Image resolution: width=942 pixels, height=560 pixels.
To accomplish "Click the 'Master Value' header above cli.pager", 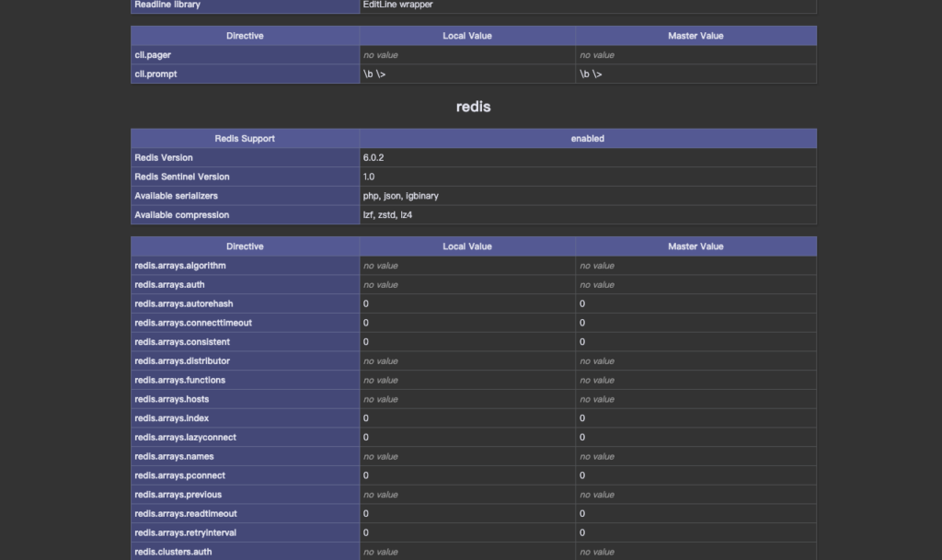I will click(x=695, y=36).
